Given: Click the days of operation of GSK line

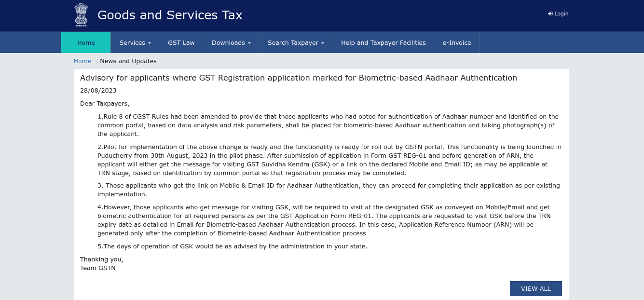Looking at the screenshot, I should pos(233,246).
